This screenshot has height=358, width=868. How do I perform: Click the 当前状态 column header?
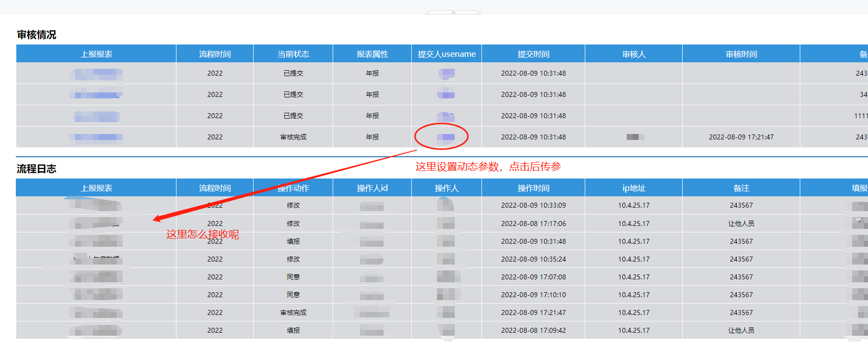[x=293, y=54]
